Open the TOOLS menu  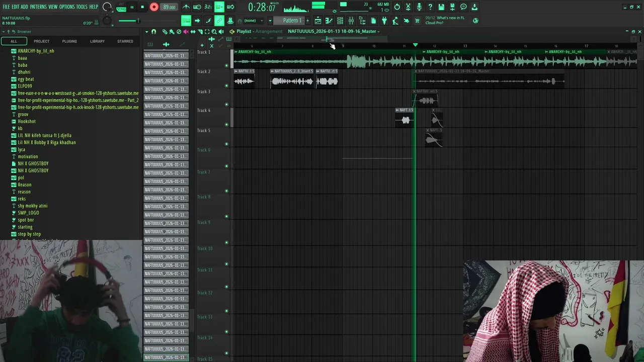pos(82,7)
